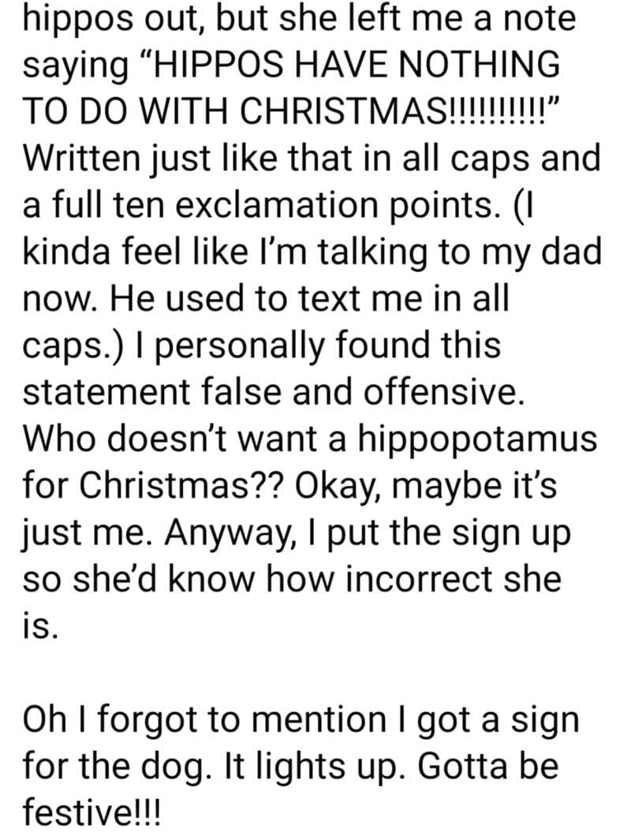
Task: Click the word "hippopotamus" in the post
Action: (x=476, y=439)
